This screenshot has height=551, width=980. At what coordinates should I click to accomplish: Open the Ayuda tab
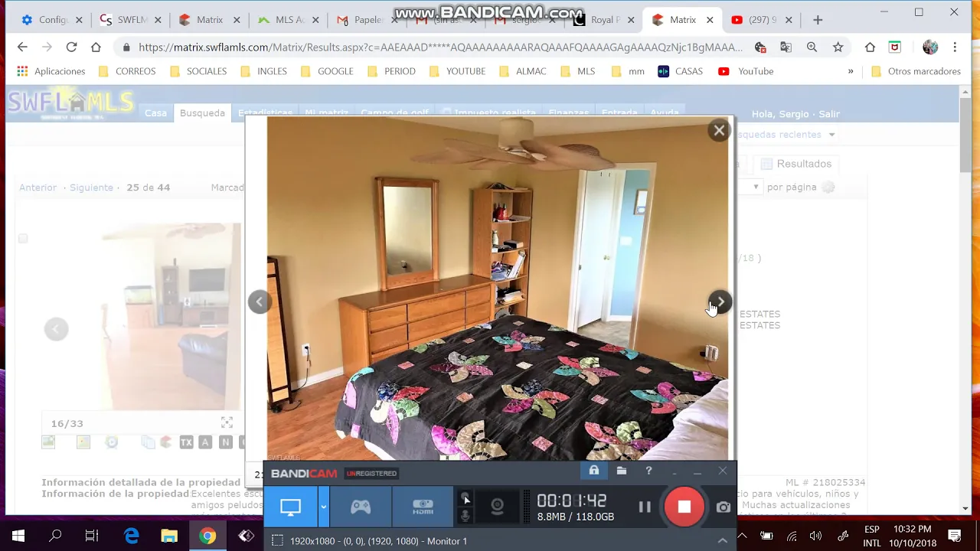coord(665,113)
